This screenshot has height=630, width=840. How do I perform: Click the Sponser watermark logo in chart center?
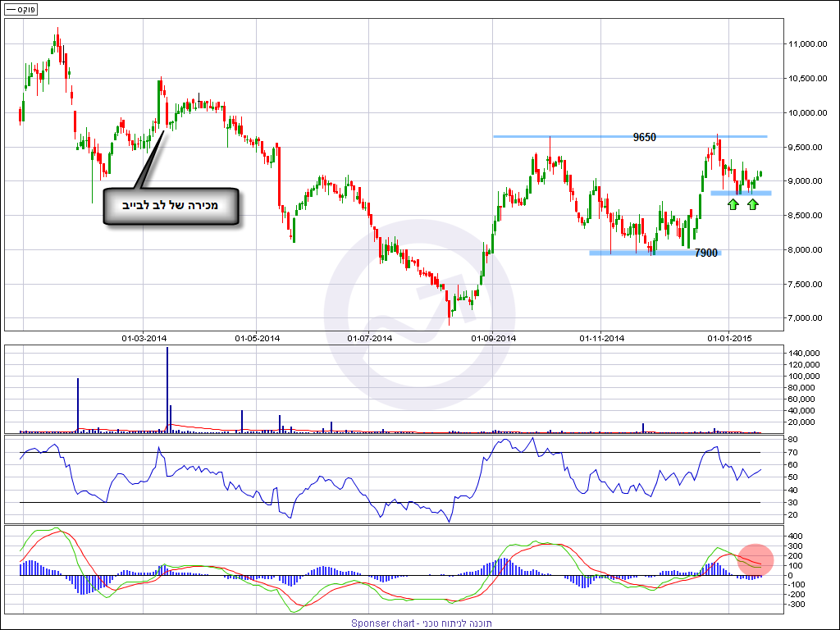(419, 316)
